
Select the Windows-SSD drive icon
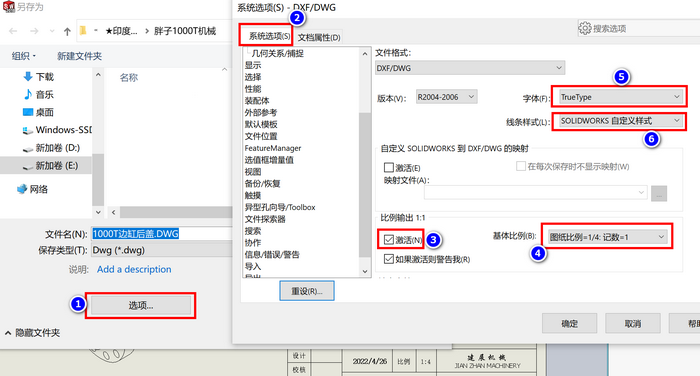pyautogui.click(x=28, y=130)
